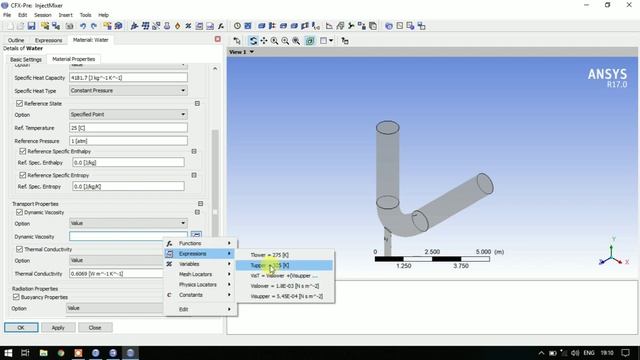Click the New case icon

click(x=10, y=26)
